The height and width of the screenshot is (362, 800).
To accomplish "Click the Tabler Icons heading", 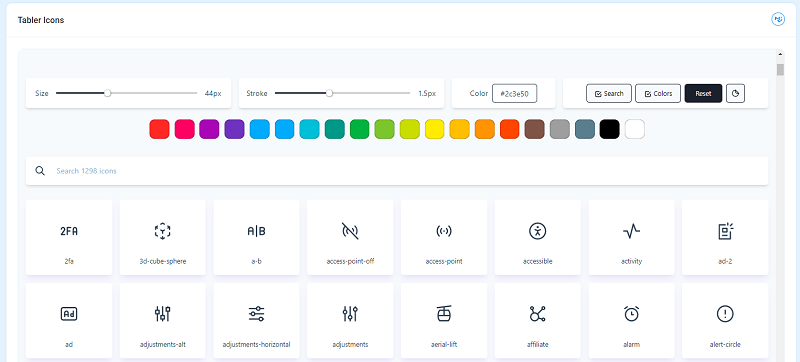I will (41, 20).
